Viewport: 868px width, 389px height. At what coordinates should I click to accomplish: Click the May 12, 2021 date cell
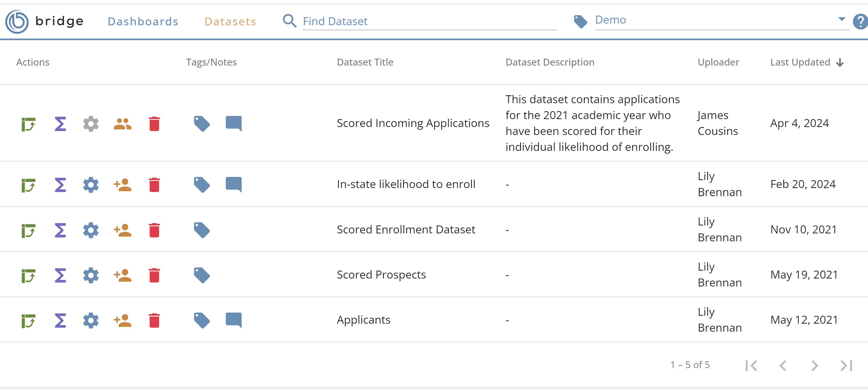point(804,320)
